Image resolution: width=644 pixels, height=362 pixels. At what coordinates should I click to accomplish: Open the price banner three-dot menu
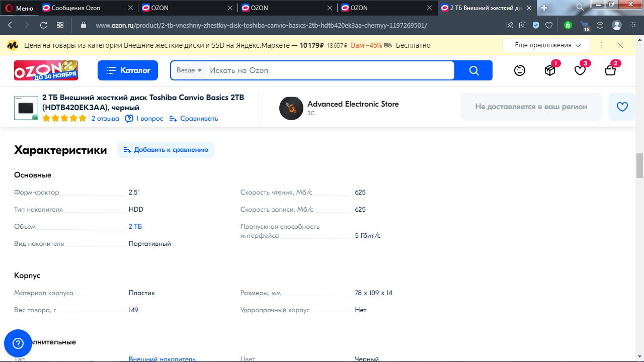(x=601, y=45)
